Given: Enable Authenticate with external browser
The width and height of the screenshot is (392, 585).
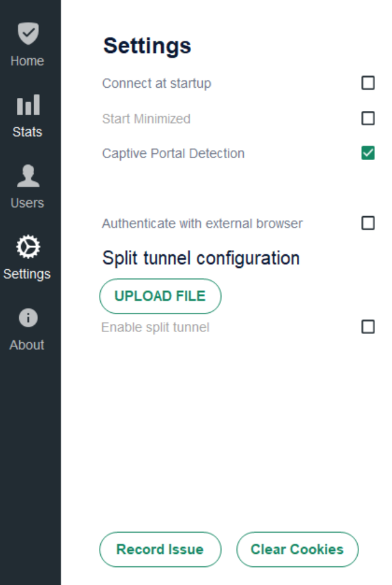Looking at the screenshot, I should pos(368,223).
